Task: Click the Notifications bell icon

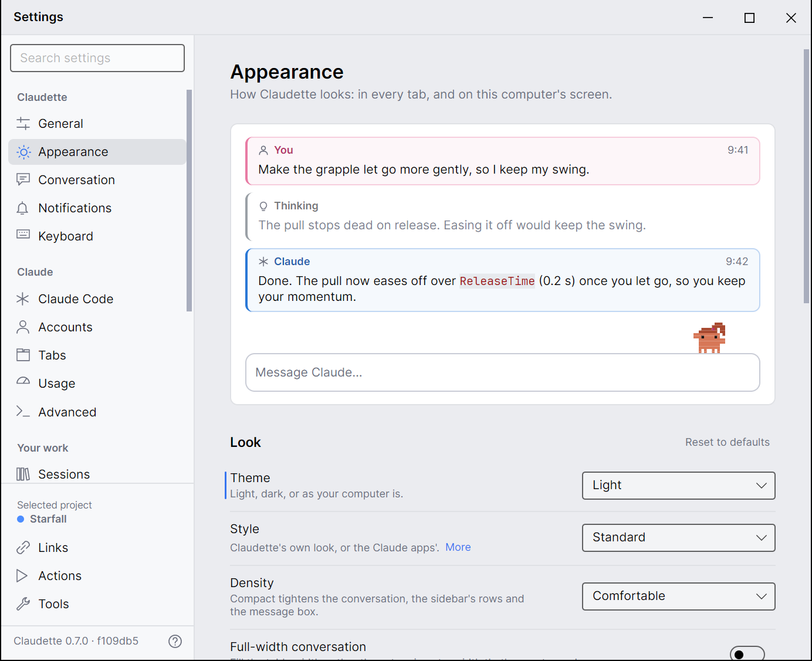Action: (23, 208)
